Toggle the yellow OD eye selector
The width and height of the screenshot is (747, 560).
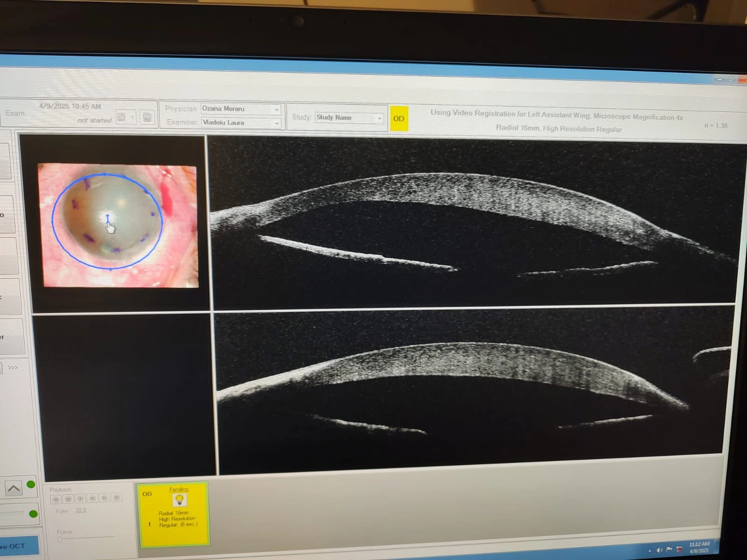[398, 119]
